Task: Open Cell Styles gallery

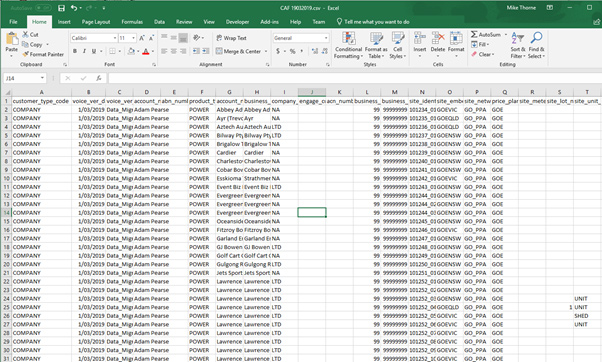Action: [397, 45]
